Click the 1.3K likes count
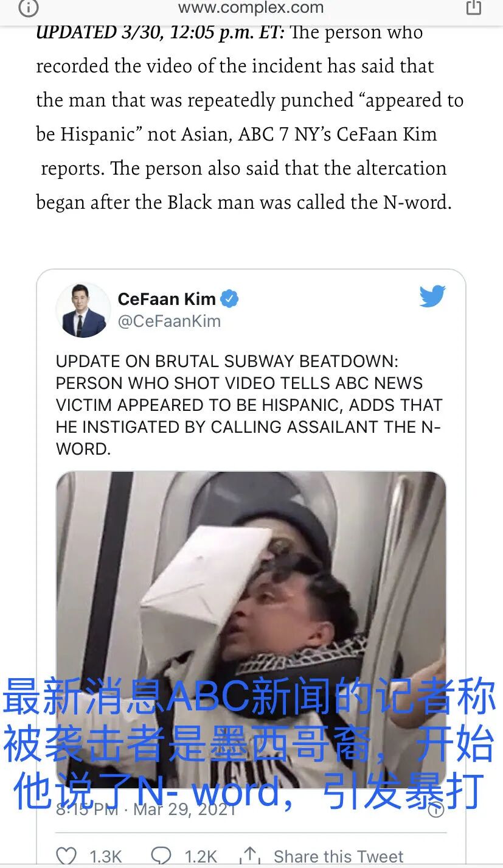 pos(106,856)
